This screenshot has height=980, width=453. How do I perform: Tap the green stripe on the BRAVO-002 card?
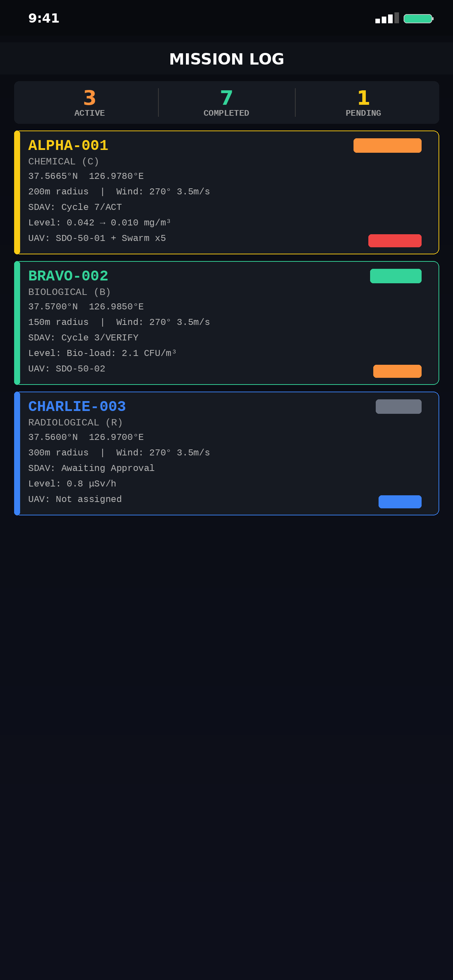(x=17, y=323)
